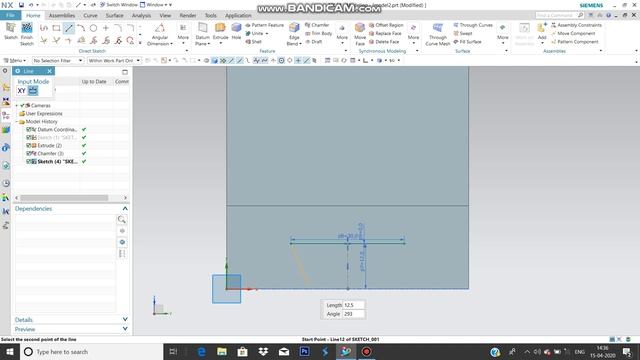Select XY input mode in Line dialog
640x360 pixels.
pyautogui.click(x=22, y=91)
